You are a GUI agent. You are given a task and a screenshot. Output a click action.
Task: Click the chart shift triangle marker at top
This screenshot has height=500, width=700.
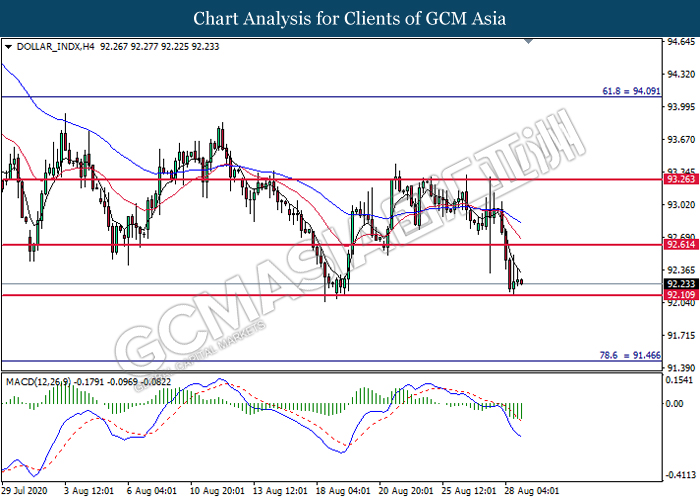click(x=528, y=42)
